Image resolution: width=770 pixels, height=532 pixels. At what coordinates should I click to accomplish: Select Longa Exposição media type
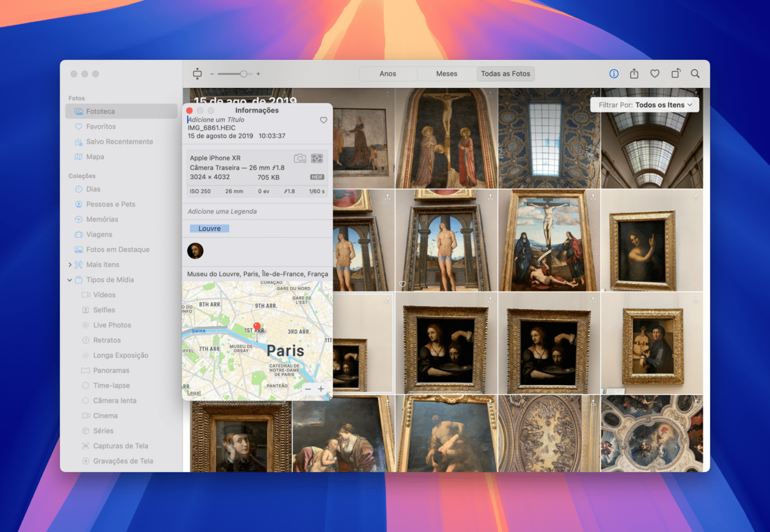point(122,355)
